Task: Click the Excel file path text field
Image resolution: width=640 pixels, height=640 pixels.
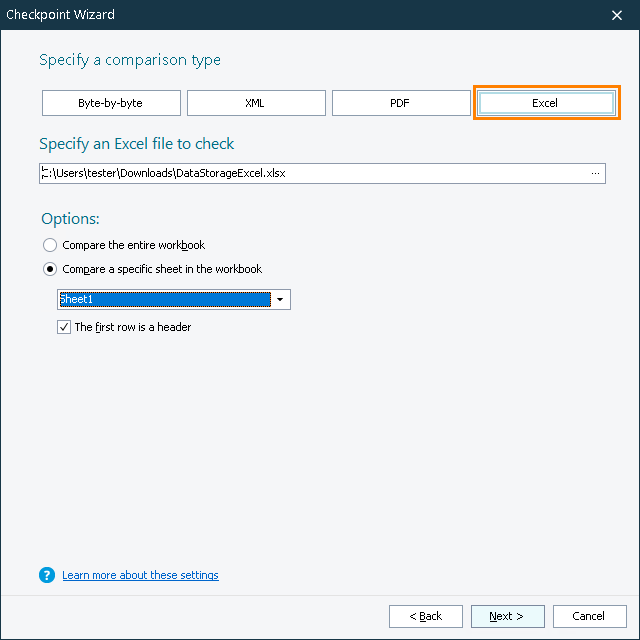Action: [x=310, y=173]
